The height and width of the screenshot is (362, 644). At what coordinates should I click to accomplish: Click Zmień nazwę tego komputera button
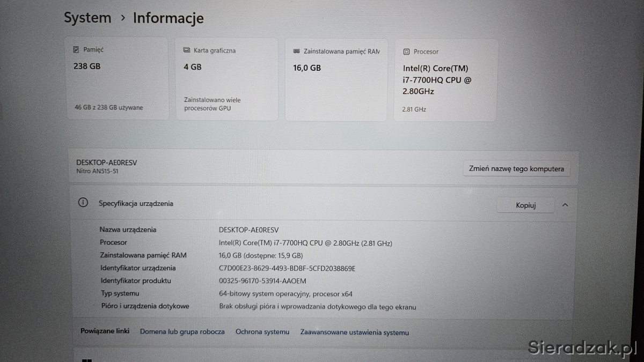(x=516, y=168)
